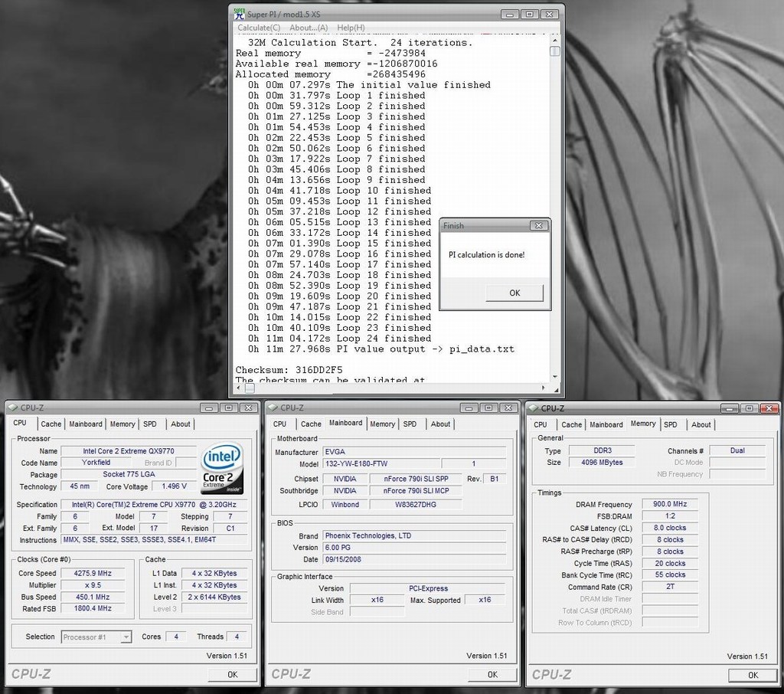Minimize the left CPU-Z window
This screenshot has height=694, width=784.
[209, 408]
